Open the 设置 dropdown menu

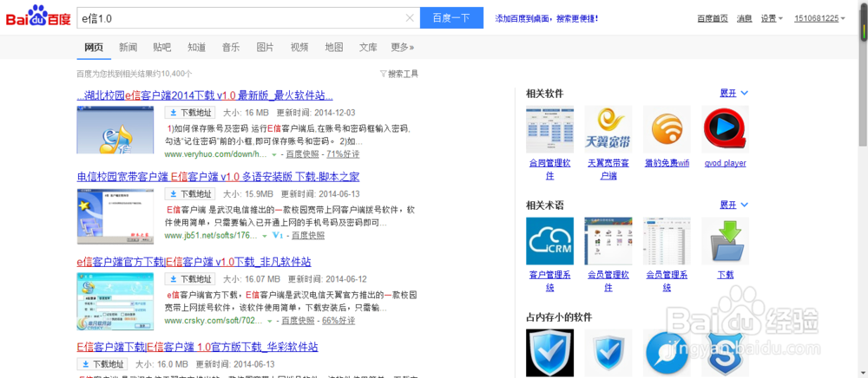point(772,18)
